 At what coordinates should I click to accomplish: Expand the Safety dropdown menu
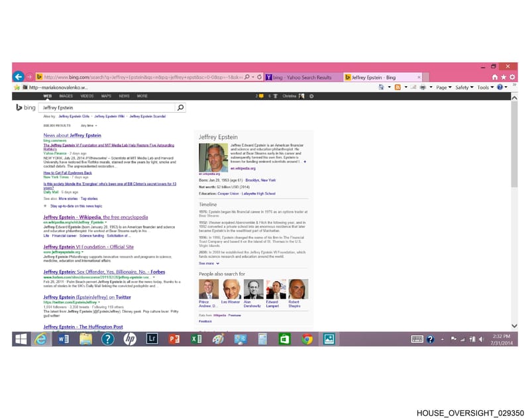click(x=464, y=87)
